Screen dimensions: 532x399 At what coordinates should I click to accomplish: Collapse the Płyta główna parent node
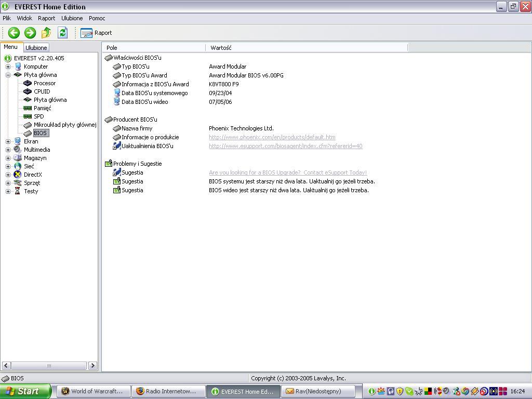[8, 75]
